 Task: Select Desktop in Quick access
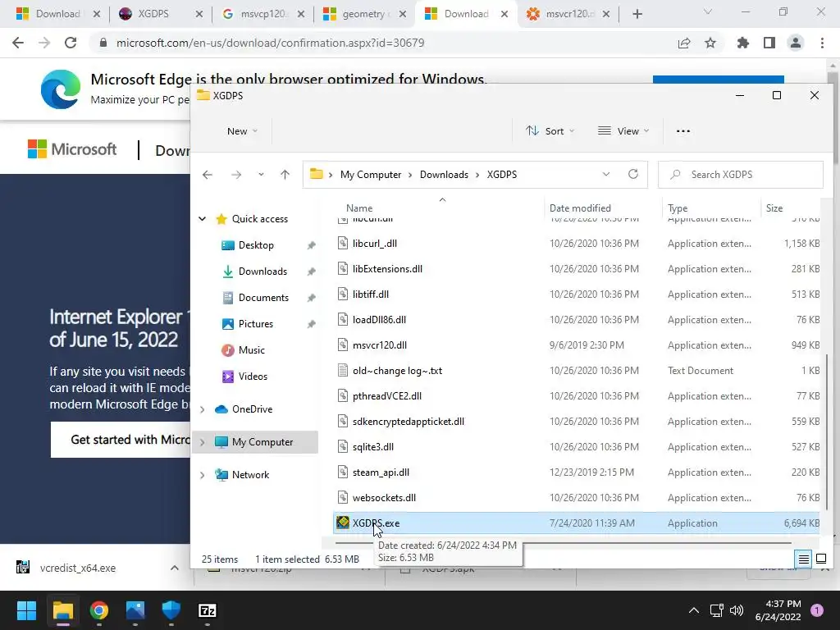[x=256, y=245]
